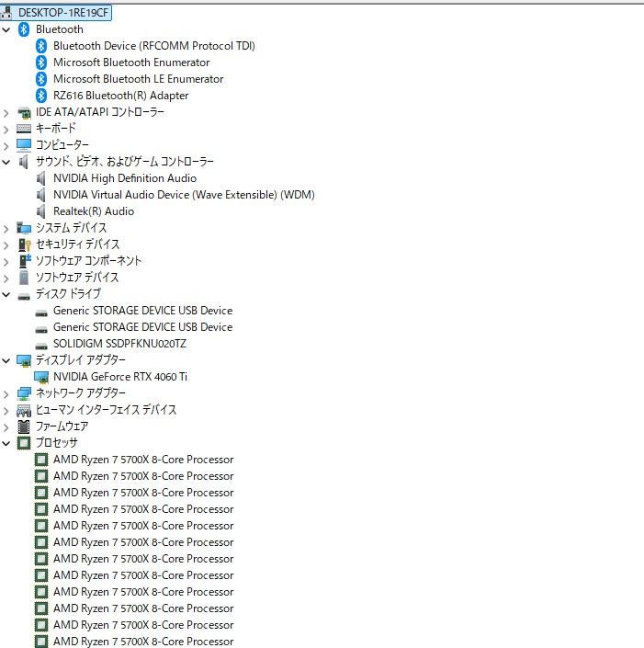Expand the システム デバイス category
644x648 pixels.
point(6,229)
